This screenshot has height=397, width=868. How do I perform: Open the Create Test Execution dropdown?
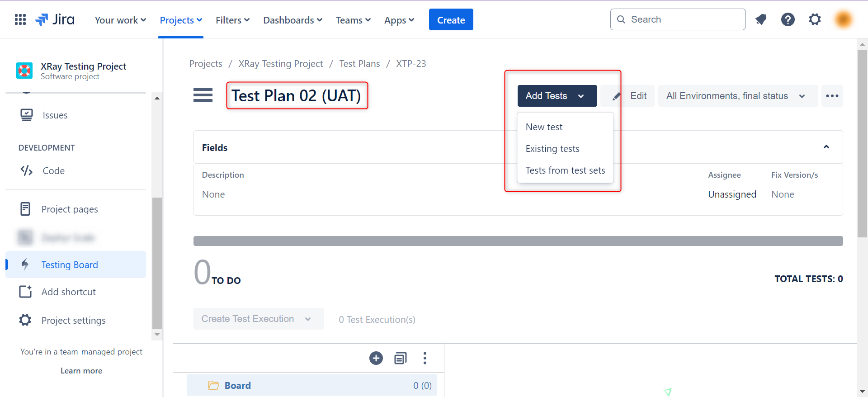coord(258,319)
